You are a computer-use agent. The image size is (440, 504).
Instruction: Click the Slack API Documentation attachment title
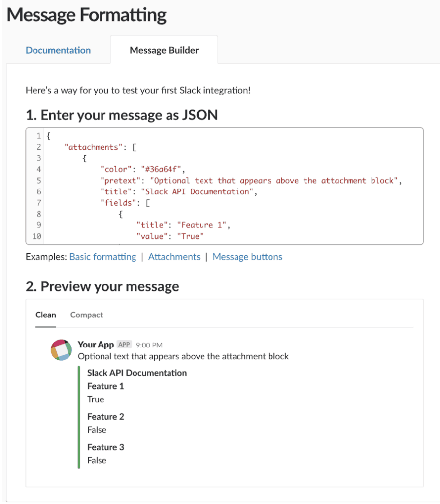(137, 373)
